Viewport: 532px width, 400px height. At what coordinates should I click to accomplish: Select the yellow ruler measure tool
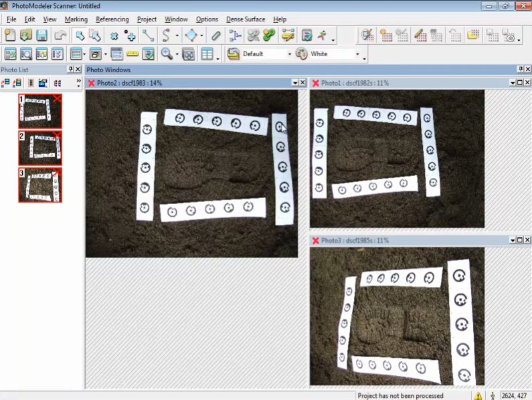tap(132, 54)
